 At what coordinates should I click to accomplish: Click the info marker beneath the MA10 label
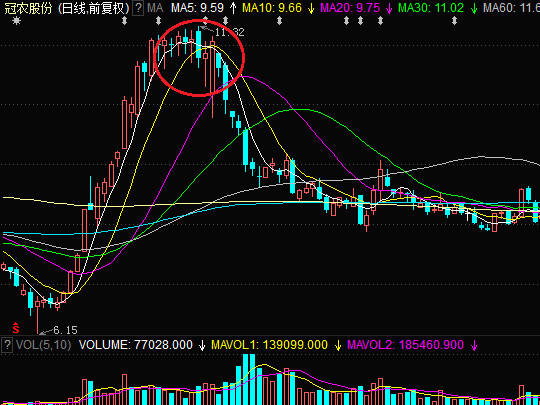click(x=279, y=21)
